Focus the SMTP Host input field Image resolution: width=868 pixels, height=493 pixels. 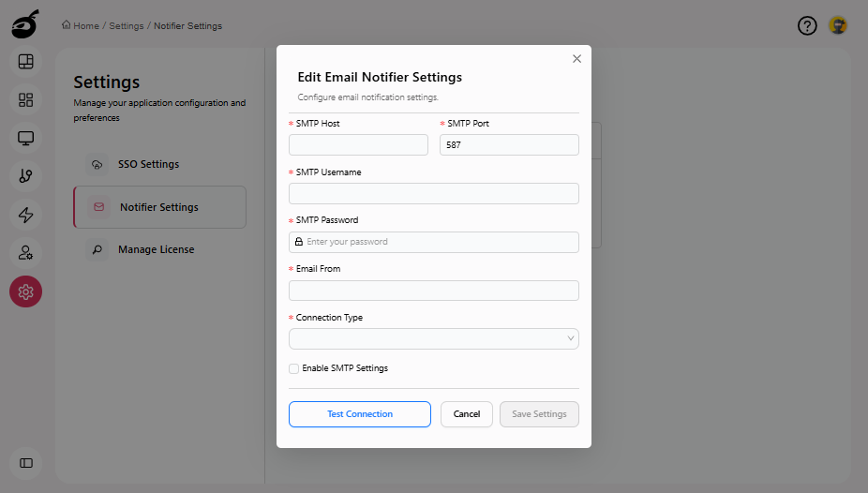pos(358,145)
